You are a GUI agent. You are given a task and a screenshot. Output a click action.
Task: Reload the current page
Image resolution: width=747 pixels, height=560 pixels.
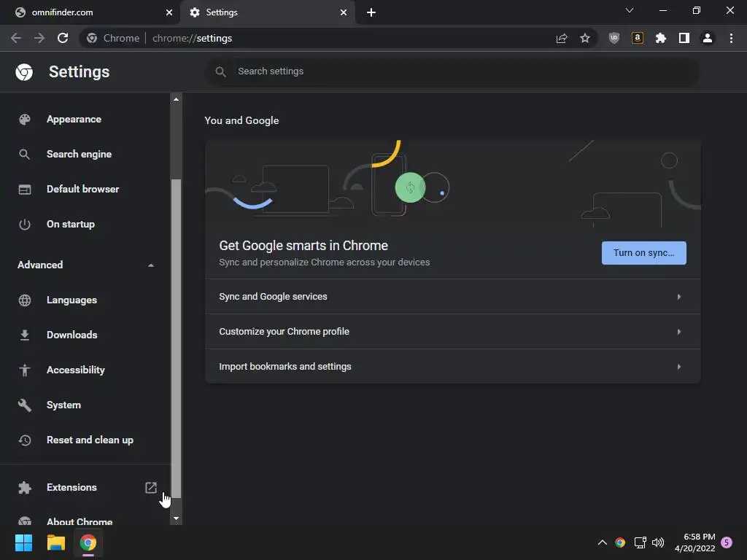click(63, 38)
